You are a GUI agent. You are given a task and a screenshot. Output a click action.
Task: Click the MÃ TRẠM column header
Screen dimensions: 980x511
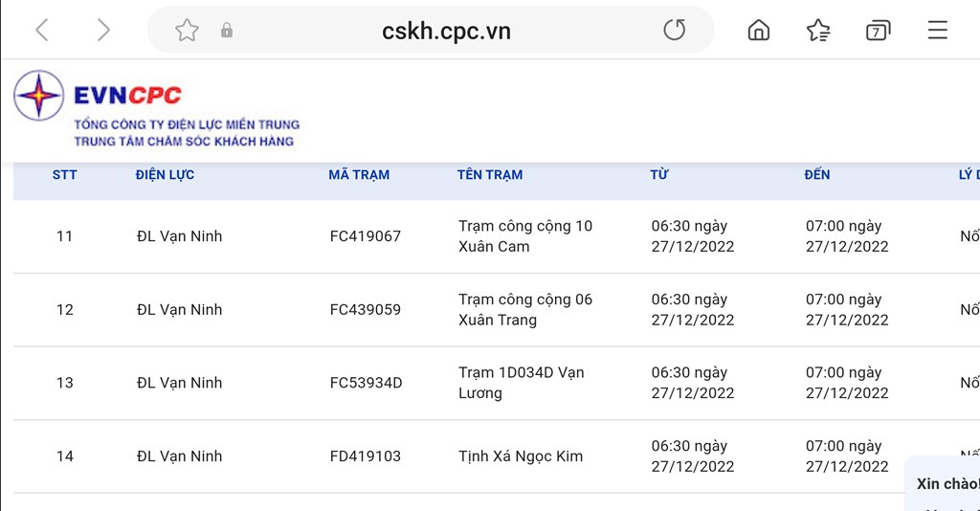coord(359,175)
